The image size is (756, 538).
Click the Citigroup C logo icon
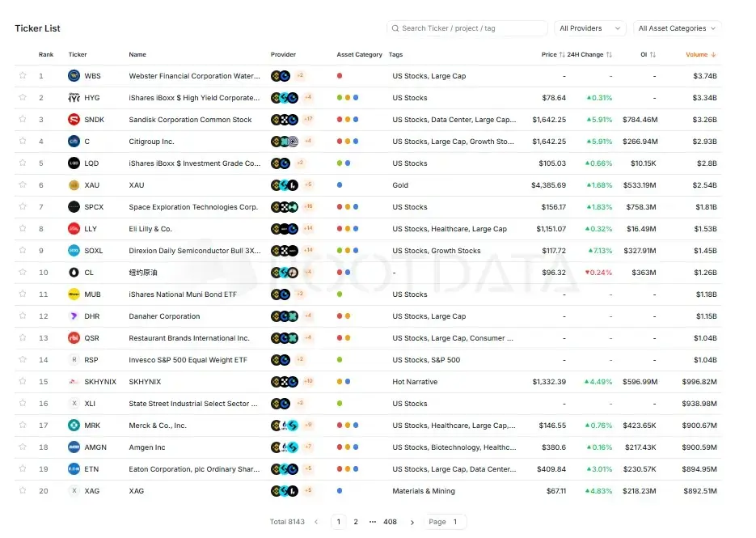point(74,142)
